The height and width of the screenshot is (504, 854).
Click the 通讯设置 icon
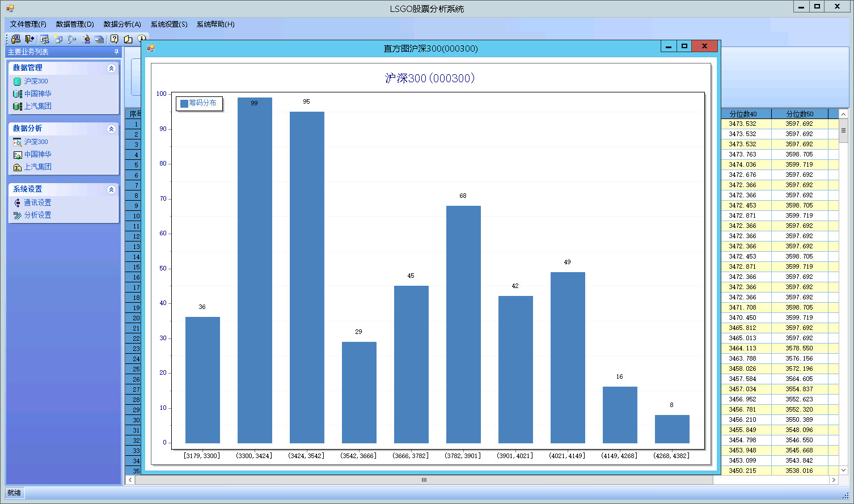click(18, 202)
